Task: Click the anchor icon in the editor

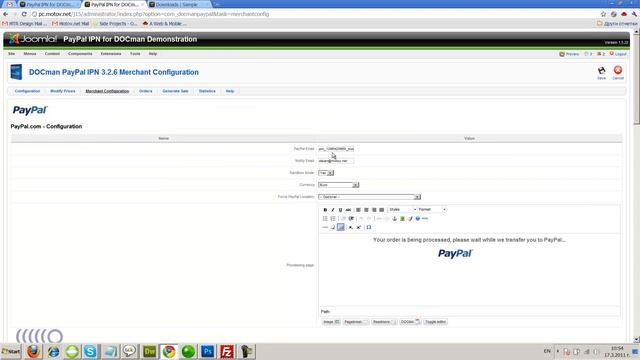Action: (x=394, y=219)
